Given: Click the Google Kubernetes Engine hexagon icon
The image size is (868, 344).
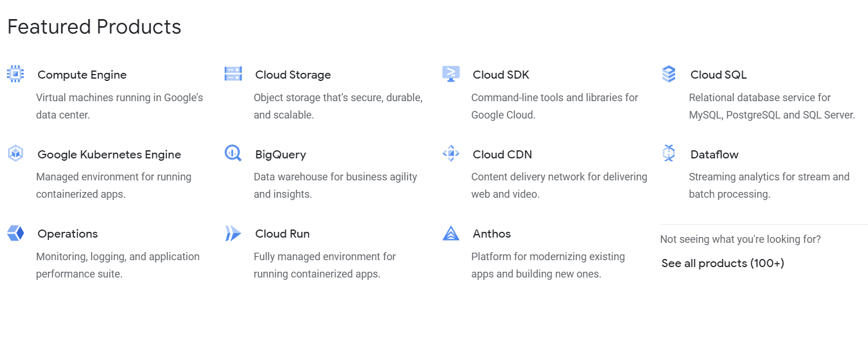Looking at the screenshot, I should point(15,153).
